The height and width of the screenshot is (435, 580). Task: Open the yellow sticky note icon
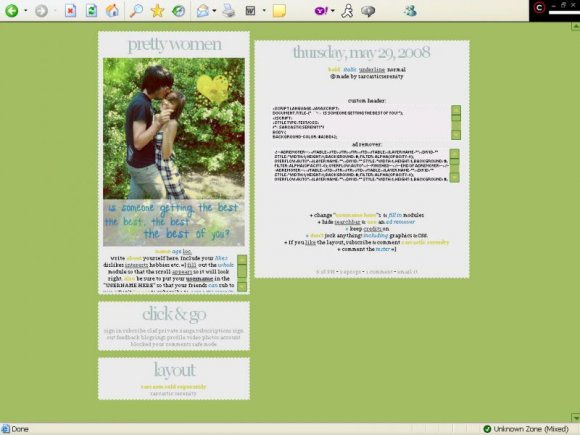point(279,11)
